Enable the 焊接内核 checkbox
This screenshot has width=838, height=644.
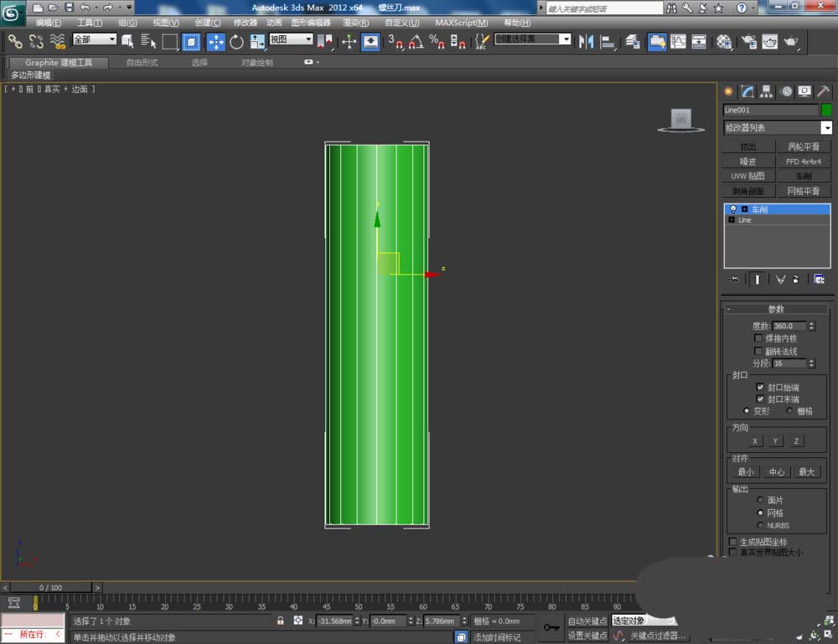(x=758, y=338)
